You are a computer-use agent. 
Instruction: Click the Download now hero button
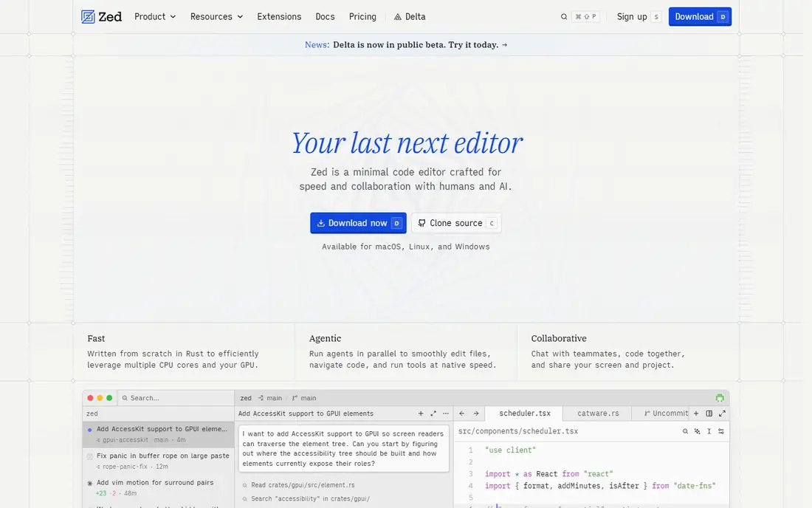(358, 223)
